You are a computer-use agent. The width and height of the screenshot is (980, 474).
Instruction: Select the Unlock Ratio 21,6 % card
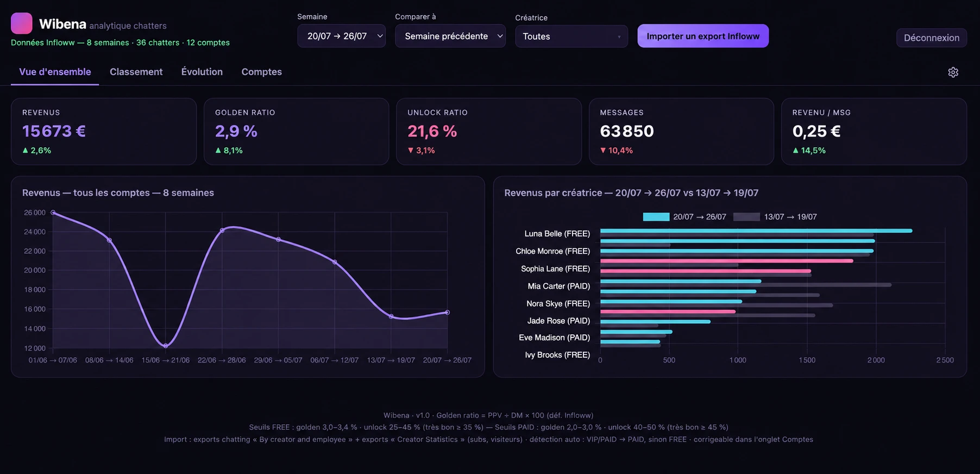pyautogui.click(x=489, y=132)
